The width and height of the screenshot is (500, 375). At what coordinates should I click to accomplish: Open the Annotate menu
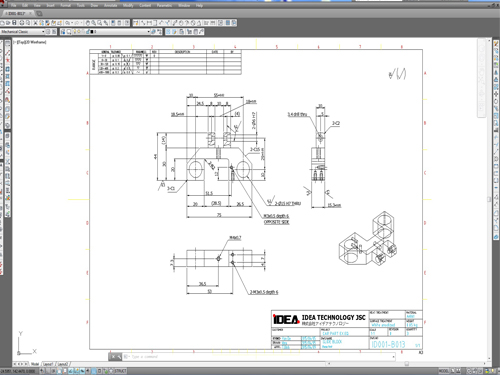(x=110, y=5)
